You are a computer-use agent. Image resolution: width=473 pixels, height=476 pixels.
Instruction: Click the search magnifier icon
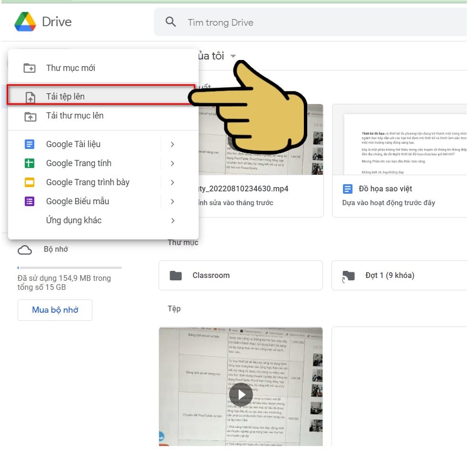click(171, 22)
